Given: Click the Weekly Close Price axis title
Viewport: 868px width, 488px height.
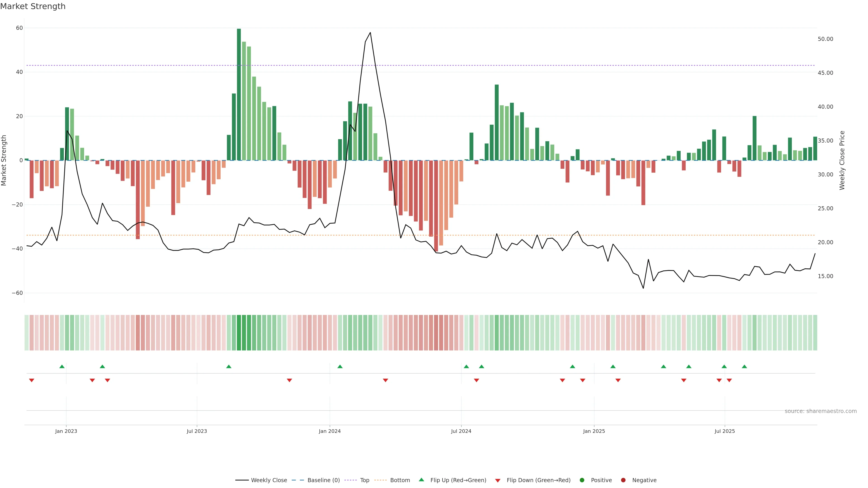Looking at the screenshot, I should coord(842,160).
